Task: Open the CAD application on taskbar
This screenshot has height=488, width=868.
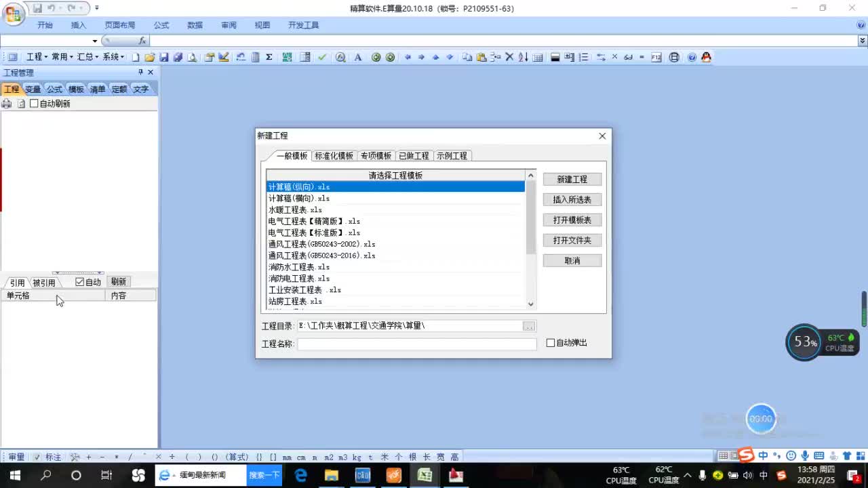Action: [363, 475]
